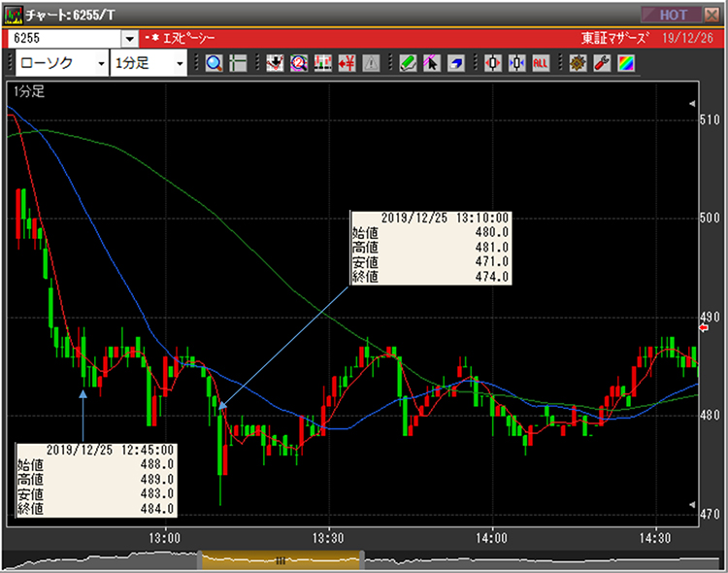Viewport: 728px width, 573px height.
Task: Toggle the HOT button in title bar
Action: 671,15
